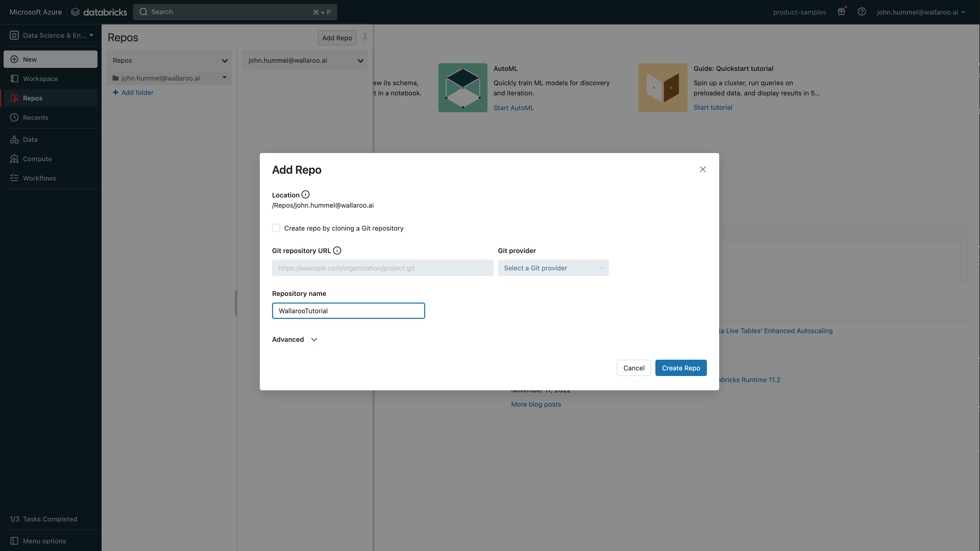Click the Menu options panel icon
This screenshot has width=980, height=551.
point(15,541)
